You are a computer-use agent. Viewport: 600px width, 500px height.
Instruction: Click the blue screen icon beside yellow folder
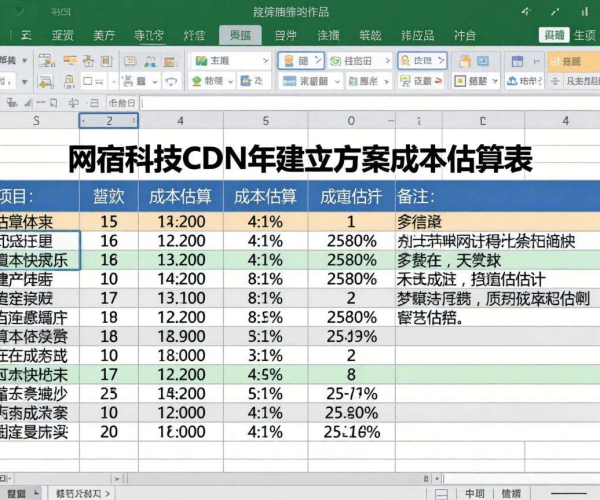[483, 61]
